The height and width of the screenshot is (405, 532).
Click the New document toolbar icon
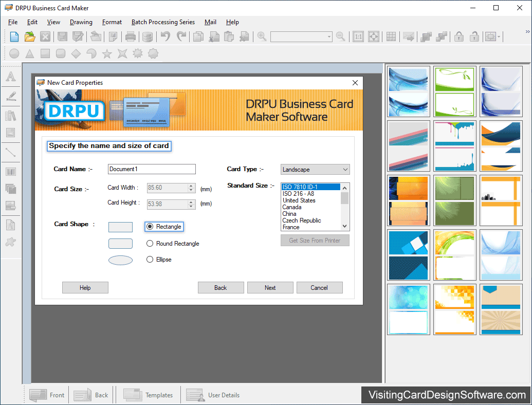point(14,36)
